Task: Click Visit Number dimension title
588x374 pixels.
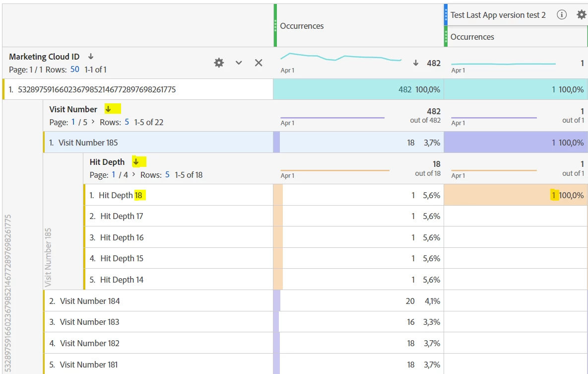Action: (73, 109)
